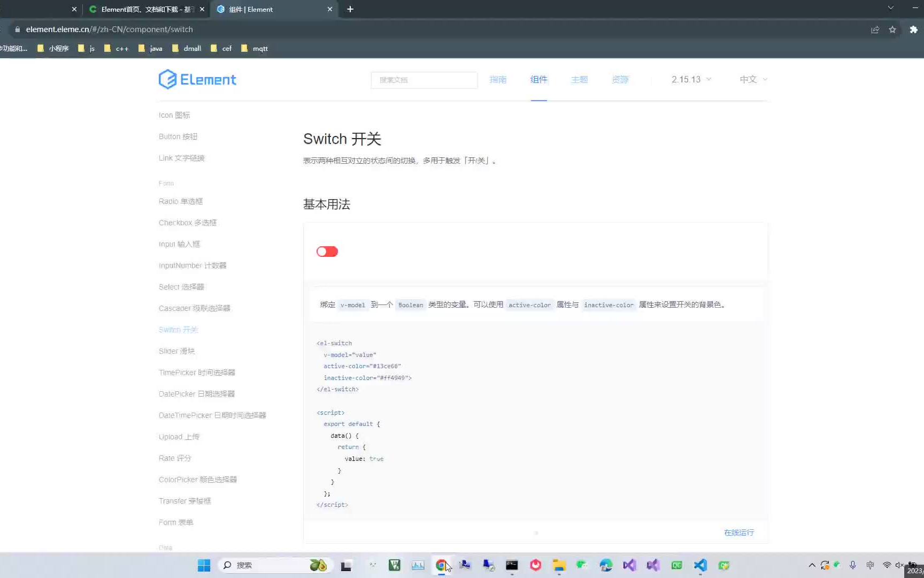The width and height of the screenshot is (924, 578).
Task: Open the browser extensions puzzle icon
Action: click(913, 29)
